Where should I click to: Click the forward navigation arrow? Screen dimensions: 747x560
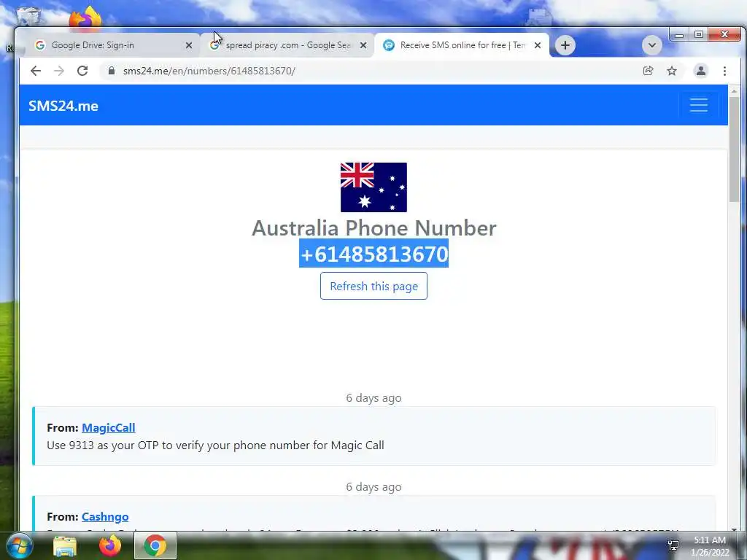[x=59, y=71]
